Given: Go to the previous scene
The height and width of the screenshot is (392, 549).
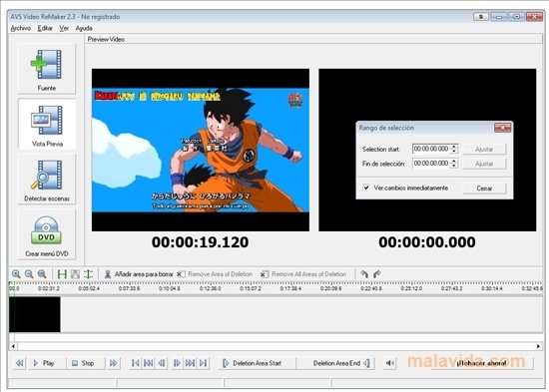Looking at the screenshot, I should (x=149, y=363).
